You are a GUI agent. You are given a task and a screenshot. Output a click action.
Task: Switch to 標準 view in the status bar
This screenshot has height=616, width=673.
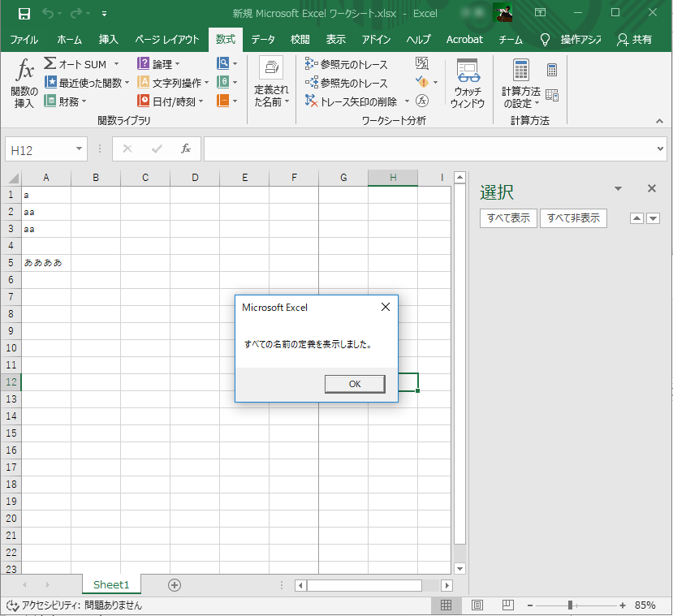[x=445, y=605]
